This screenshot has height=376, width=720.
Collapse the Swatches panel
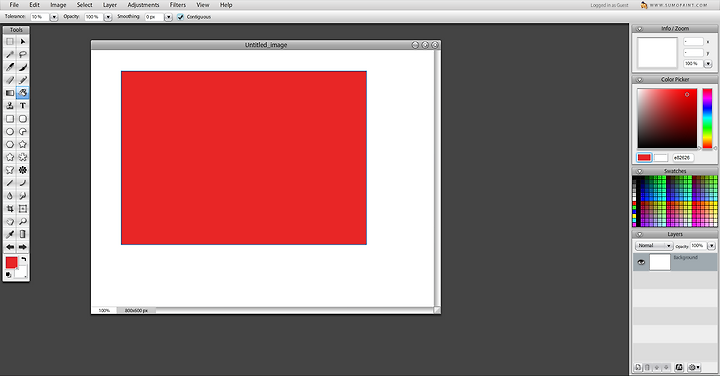point(639,171)
